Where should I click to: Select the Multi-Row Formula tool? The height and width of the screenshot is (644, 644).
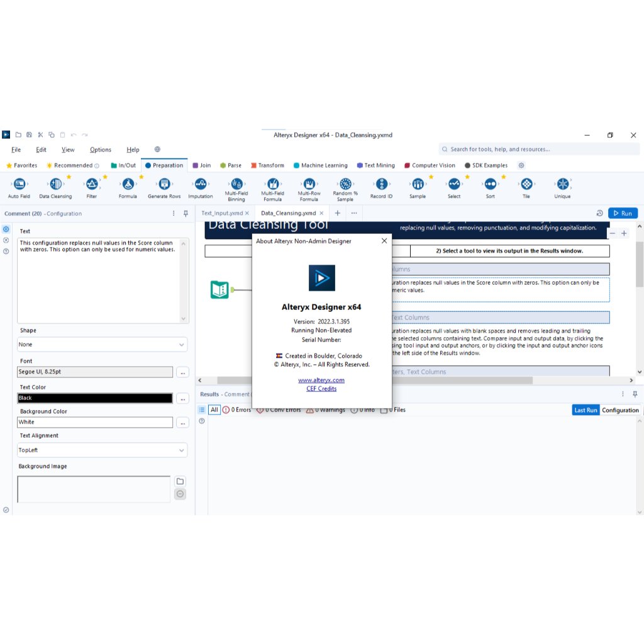pyautogui.click(x=309, y=190)
